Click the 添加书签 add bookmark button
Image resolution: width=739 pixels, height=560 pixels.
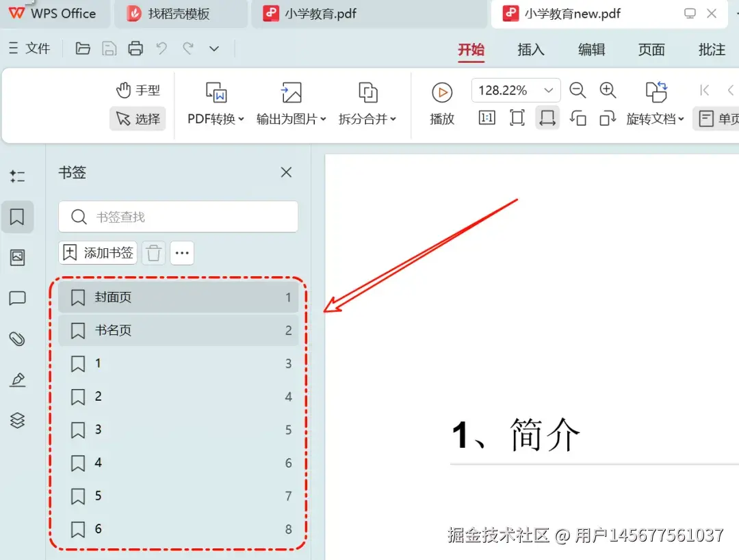coord(97,252)
